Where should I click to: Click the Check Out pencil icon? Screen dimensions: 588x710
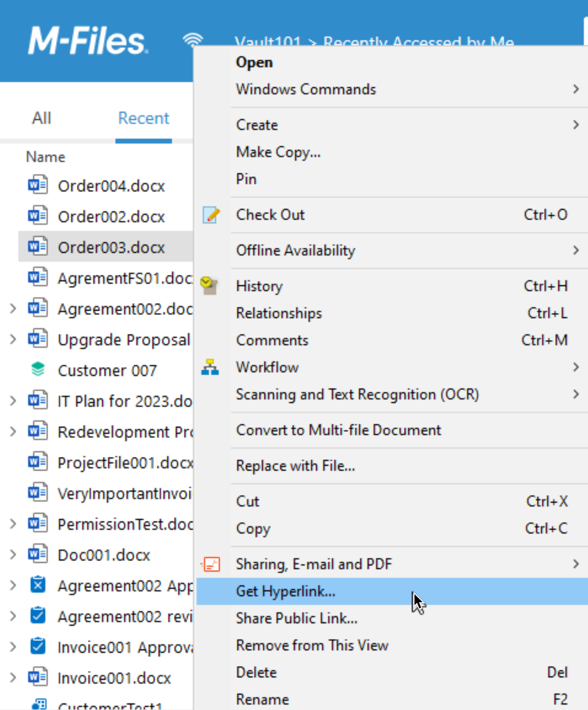click(211, 215)
